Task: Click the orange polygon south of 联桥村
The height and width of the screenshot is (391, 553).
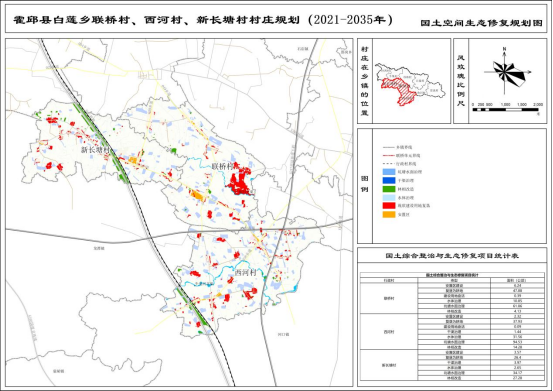Action: (197, 195)
